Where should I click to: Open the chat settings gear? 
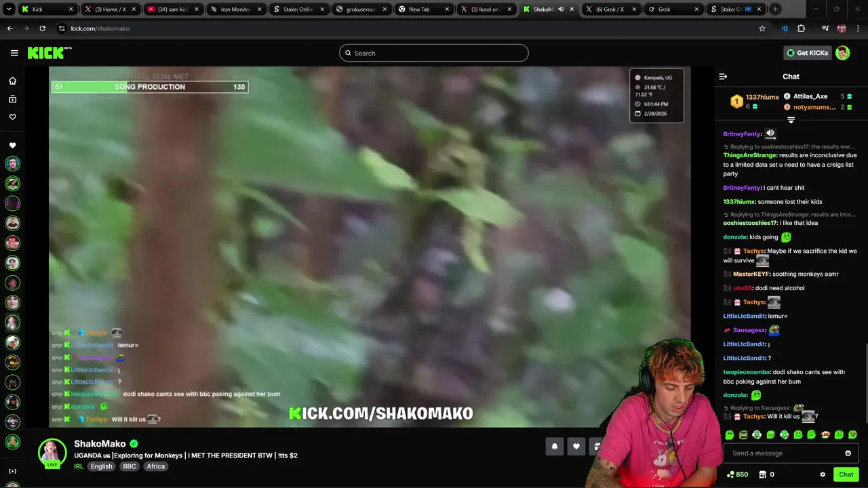tap(823, 474)
